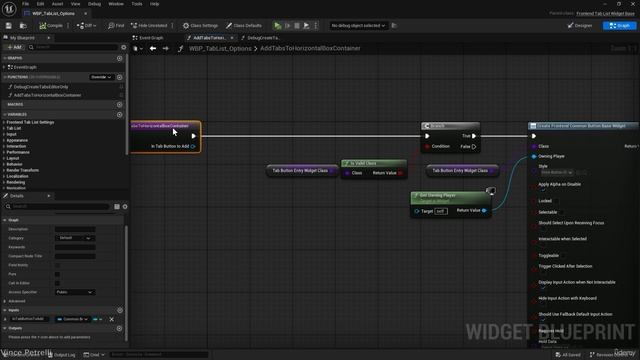Image resolution: width=640 pixels, height=360 pixels.
Task: Open the Asset menu
Action: pos(58,4)
